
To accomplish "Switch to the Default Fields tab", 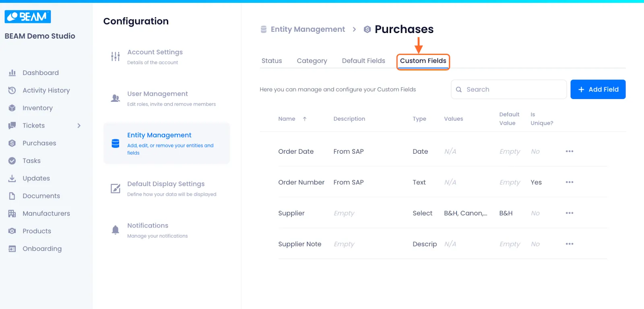I will tap(363, 61).
